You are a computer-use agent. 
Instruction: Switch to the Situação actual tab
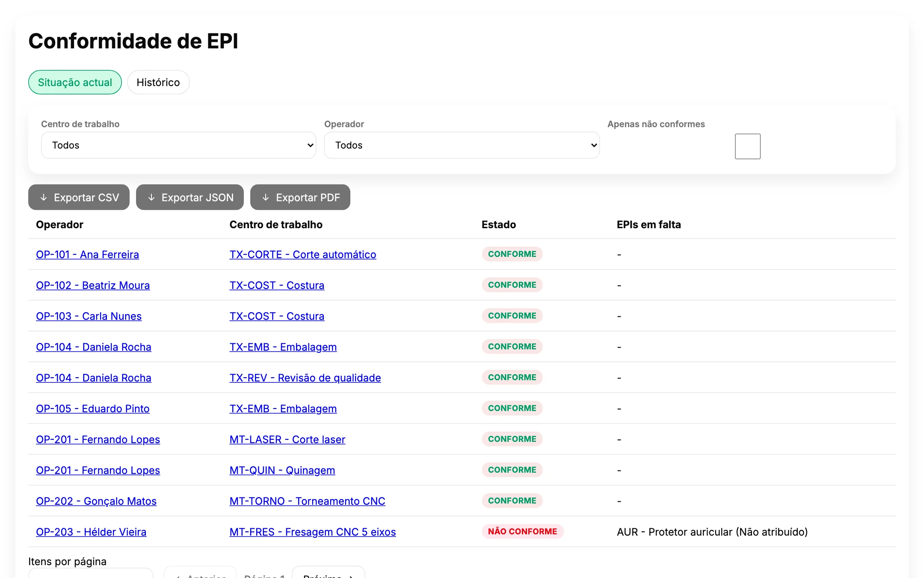[x=75, y=82]
